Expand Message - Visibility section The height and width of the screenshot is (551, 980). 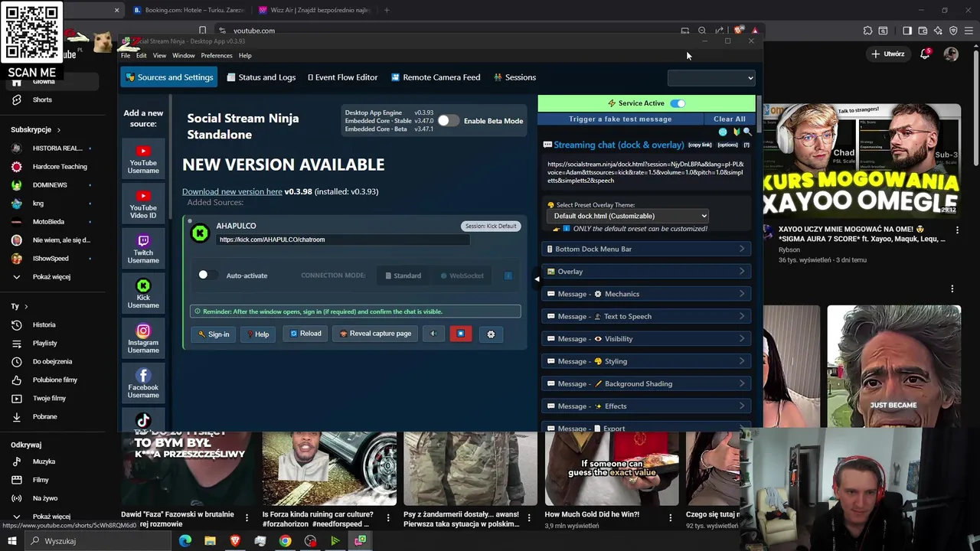646,339
